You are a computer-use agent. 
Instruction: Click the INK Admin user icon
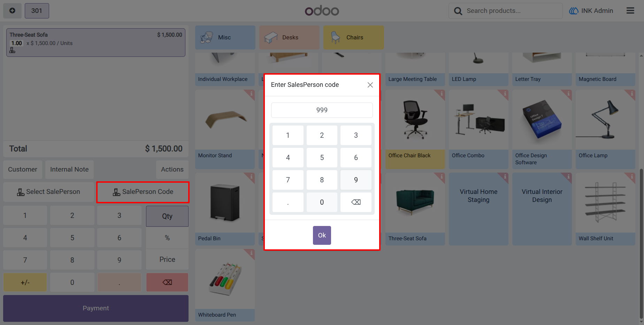(x=574, y=11)
